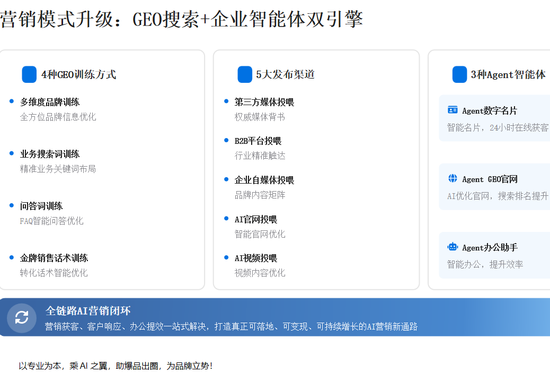Click the description AI优化官网，搜索排名提升
Image resolution: width=550 pixels, height=381 pixels.
498,196
